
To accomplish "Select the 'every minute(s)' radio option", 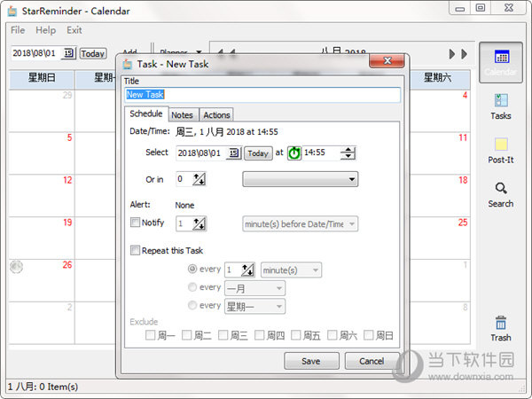I will tap(192, 269).
